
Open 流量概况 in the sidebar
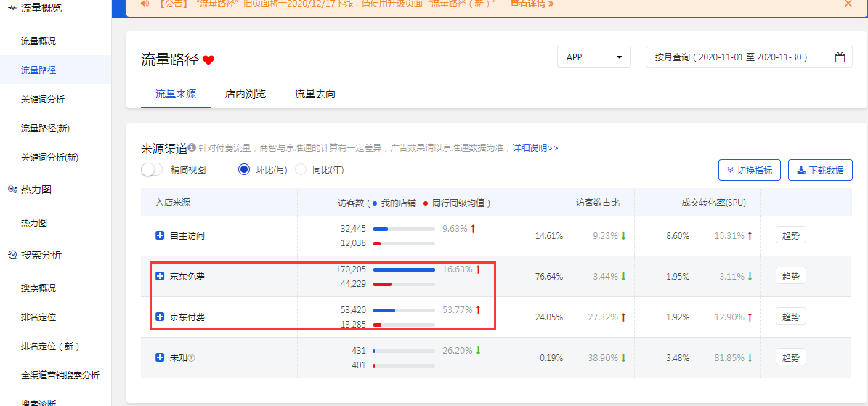38,41
